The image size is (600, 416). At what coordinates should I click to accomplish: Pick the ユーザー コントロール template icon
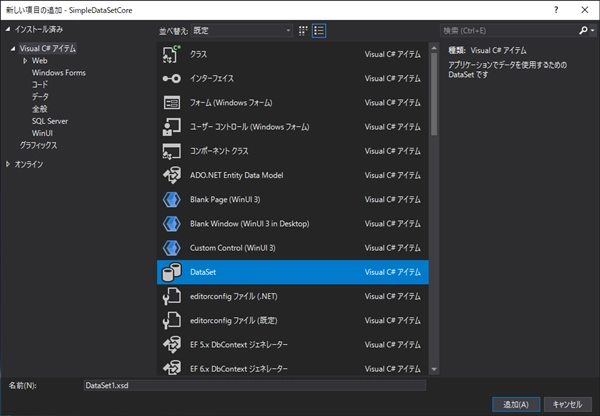(171, 127)
